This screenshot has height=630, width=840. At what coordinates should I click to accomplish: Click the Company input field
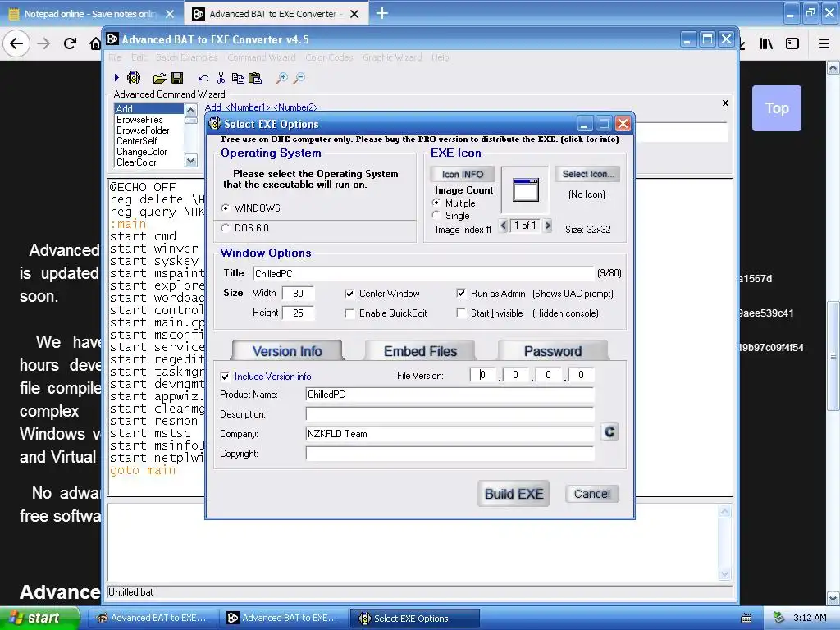[x=450, y=434]
